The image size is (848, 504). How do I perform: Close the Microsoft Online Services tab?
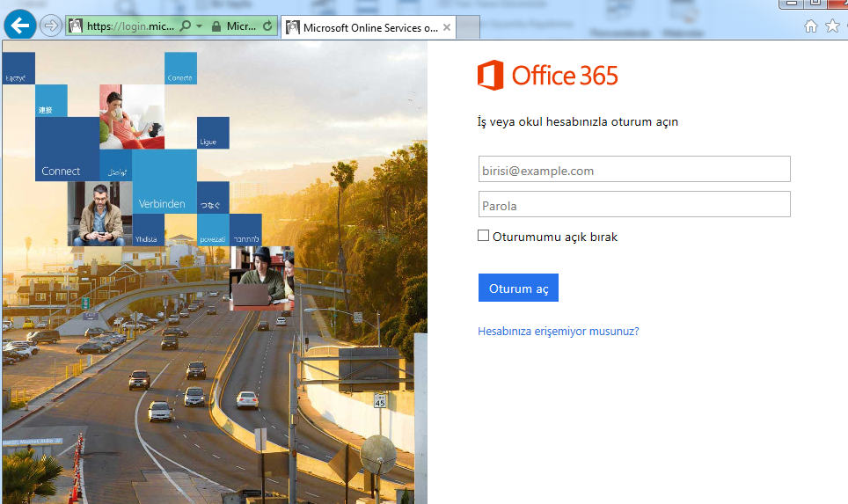pyautogui.click(x=447, y=27)
